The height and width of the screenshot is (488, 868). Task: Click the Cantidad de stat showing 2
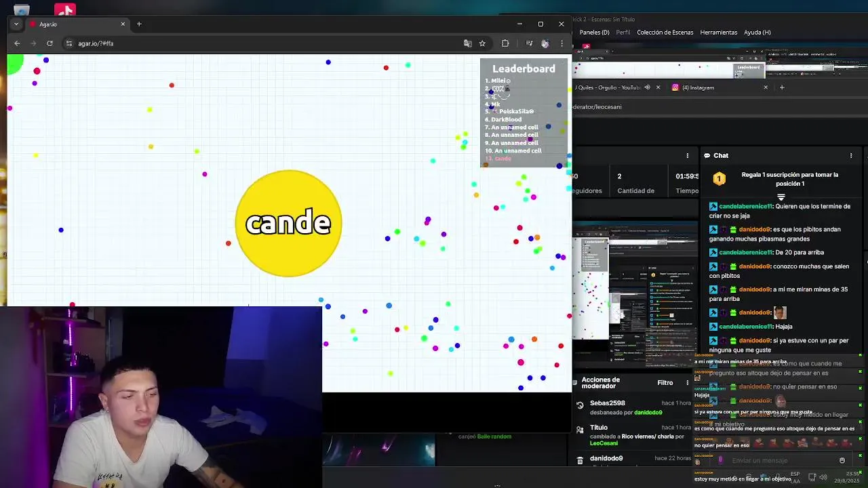(635, 184)
